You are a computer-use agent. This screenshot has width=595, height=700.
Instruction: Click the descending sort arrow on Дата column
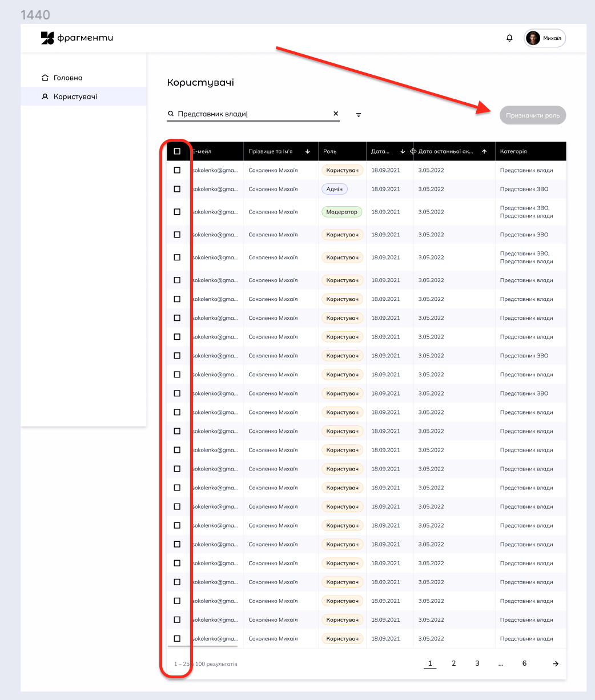tap(404, 151)
